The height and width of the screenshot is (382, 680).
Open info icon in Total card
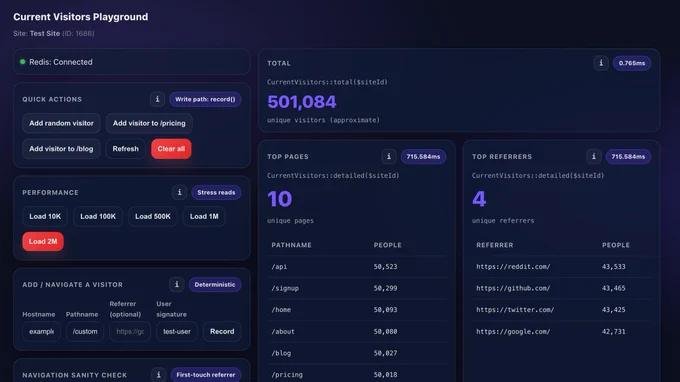pos(601,63)
